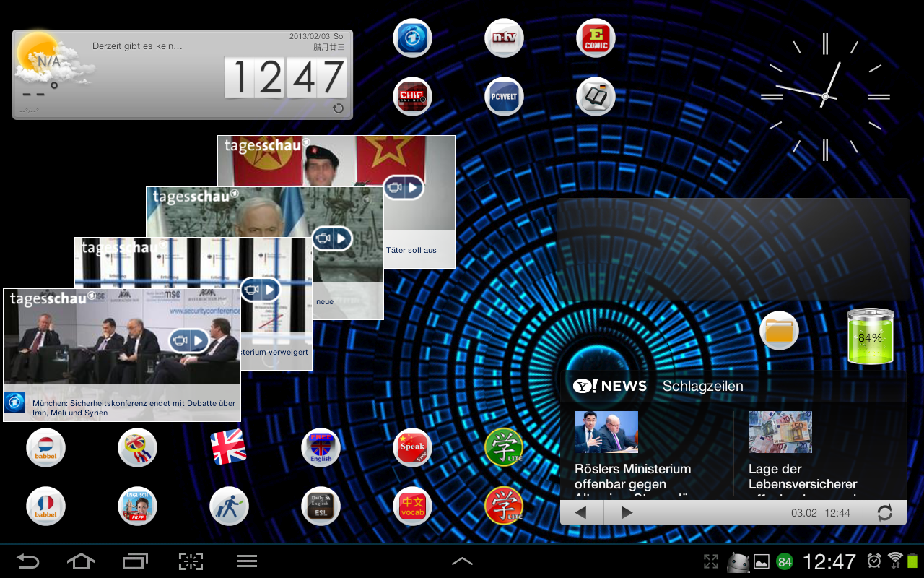This screenshot has width=924, height=578.
Task: Open the Tagesschau app icon with number 1
Action: click(412, 38)
